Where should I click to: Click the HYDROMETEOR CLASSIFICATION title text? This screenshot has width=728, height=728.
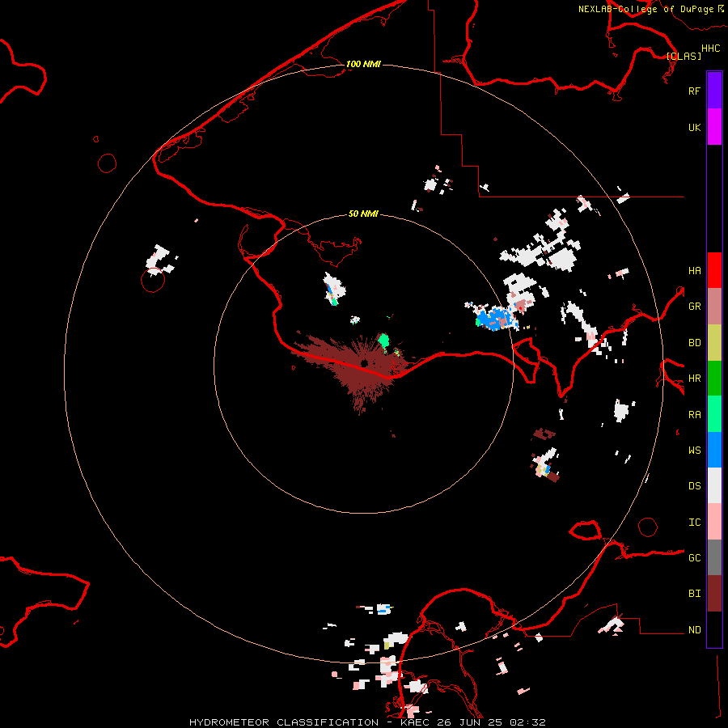tap(284, 722)
